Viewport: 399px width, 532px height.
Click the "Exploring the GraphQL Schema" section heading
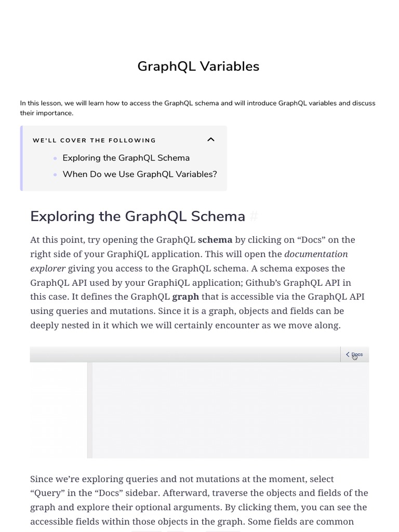click(138, 216)
